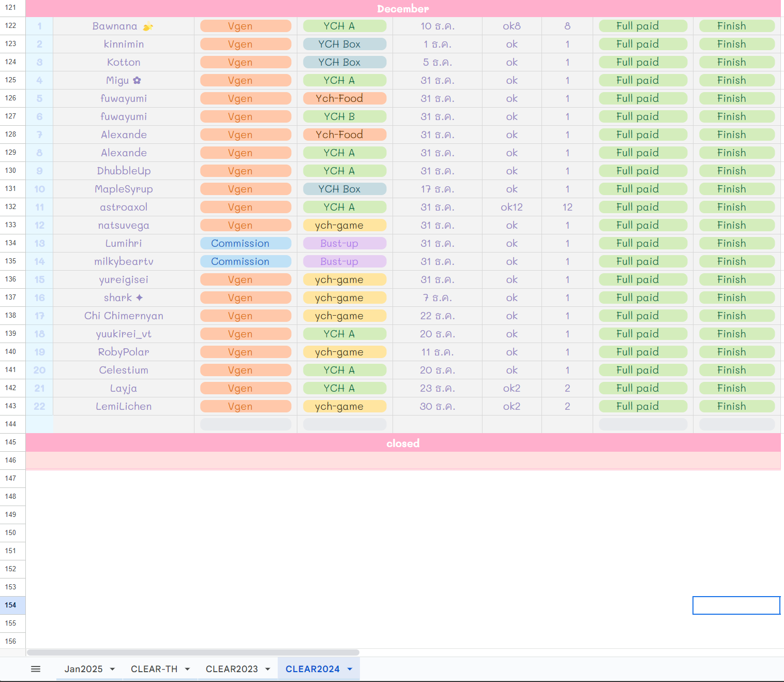
Task: Select the Bawnana name cell
Action: (x=123, y=26)
